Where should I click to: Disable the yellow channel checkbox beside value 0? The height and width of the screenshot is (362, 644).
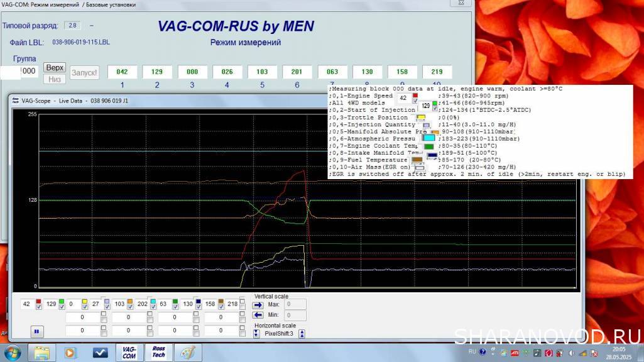(x=85, y=307)
